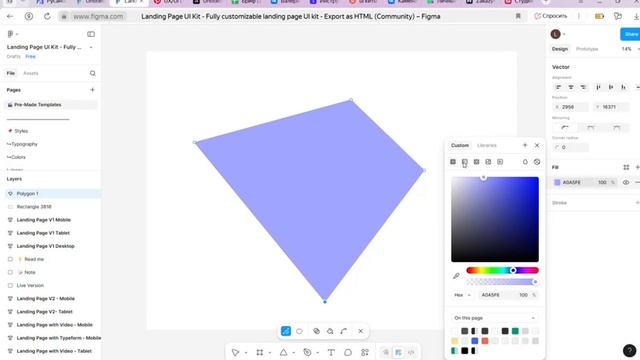Add a new fill with plus
This screenshot has width=640, height=360.
pyautogui.click(x=638, y=167)
